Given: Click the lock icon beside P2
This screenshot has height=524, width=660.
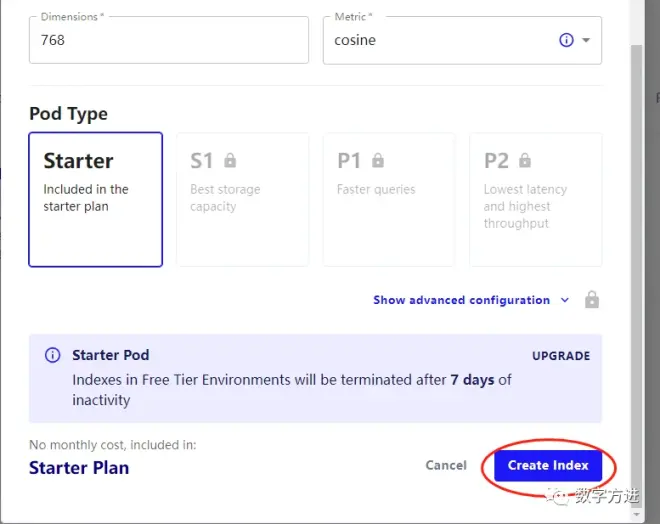Looking at the screenshot, I should coord(524,160).
